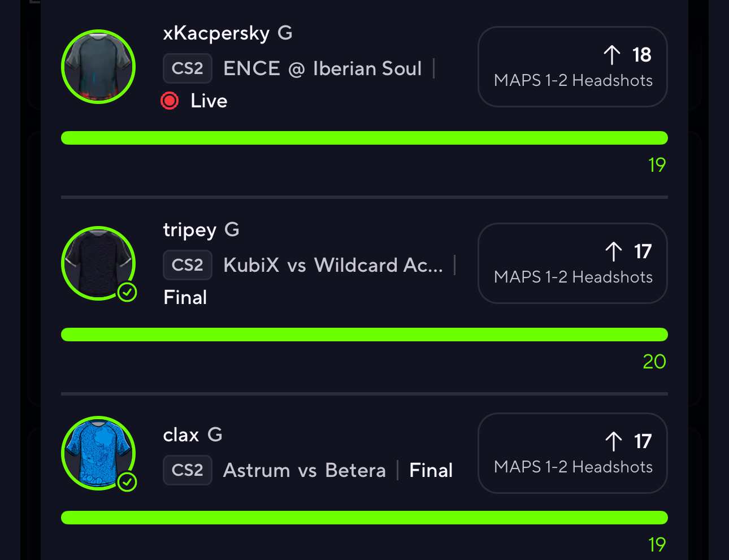Click clax's blue jersey avatar
The image size is (729, 560).
pyautogui.click(x=98, y=453)
